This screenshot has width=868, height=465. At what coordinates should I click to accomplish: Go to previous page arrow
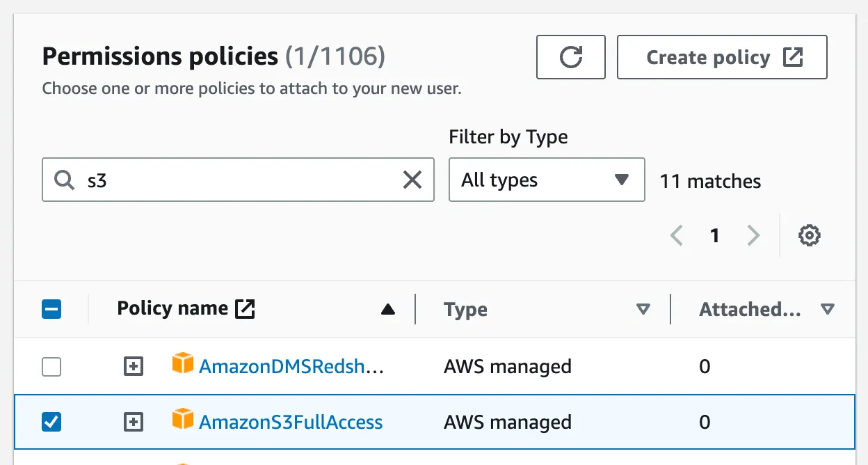pos(676,236)
